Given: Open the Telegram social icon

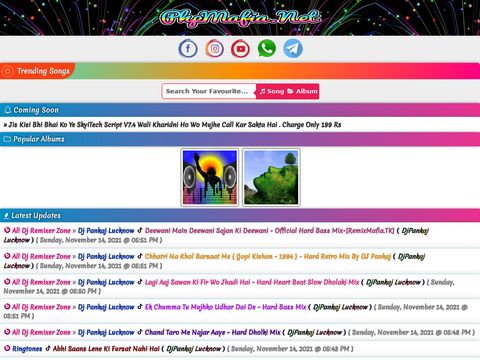Looking at the screenshot, I should coord(293,49).
